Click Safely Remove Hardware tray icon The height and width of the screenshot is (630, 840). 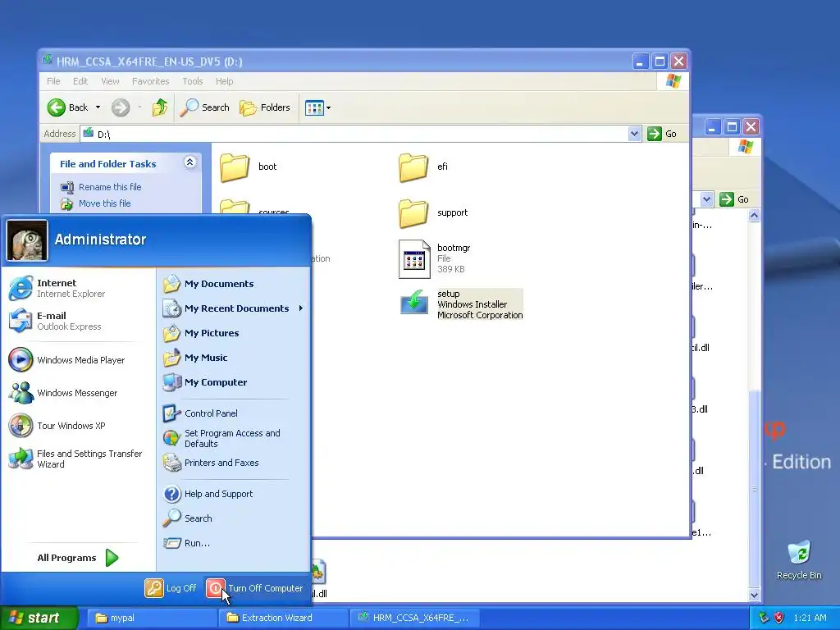coord(765,618)
